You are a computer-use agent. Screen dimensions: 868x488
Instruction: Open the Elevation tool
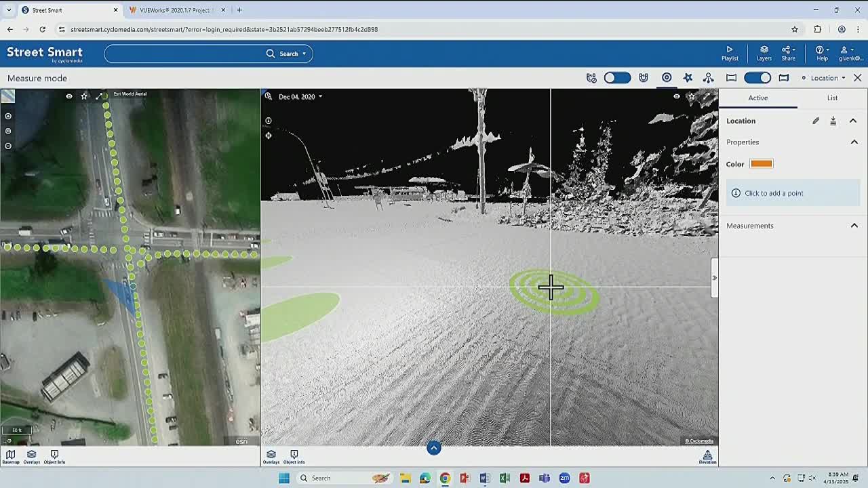pos(707,457)
